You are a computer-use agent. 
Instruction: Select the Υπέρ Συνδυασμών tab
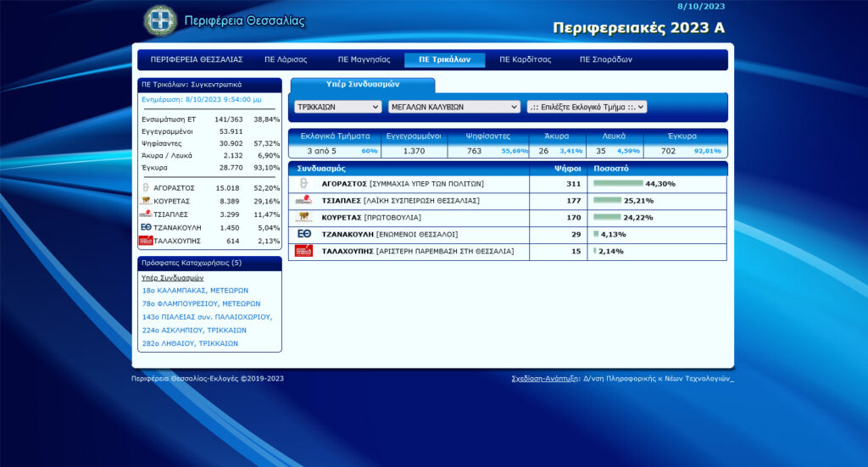point(363,85)
